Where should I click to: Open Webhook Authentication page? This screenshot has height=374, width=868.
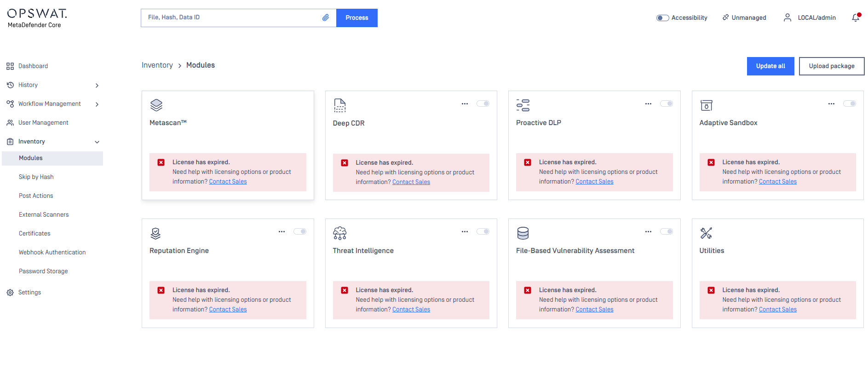tap(52, 253)
